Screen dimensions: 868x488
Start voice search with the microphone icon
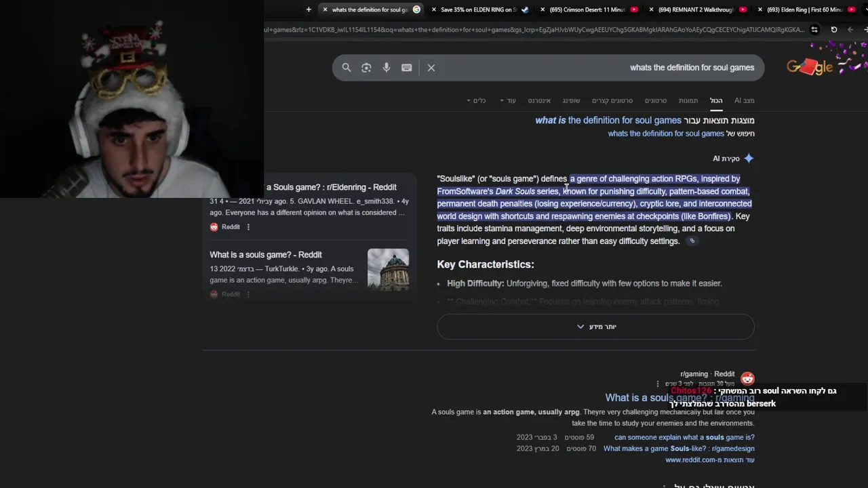coord(387,68)
